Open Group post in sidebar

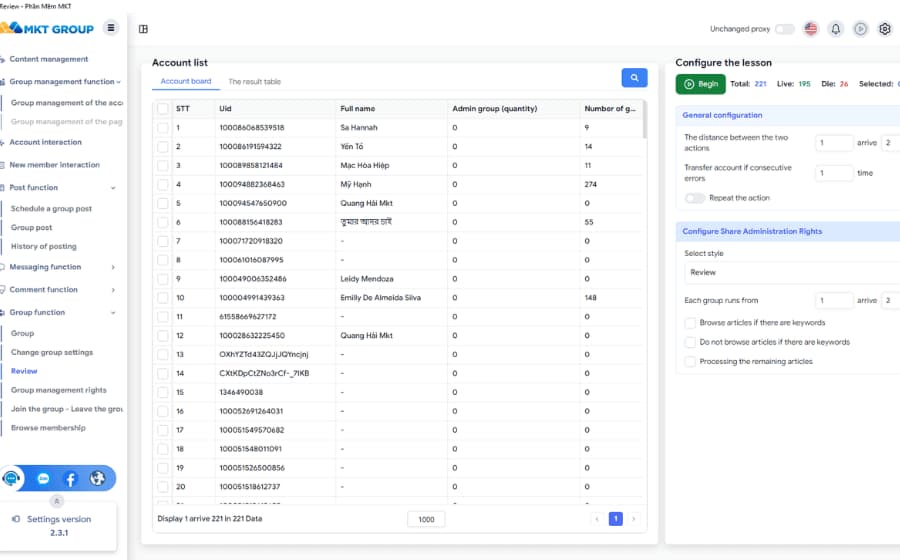(x=31, y=227)
